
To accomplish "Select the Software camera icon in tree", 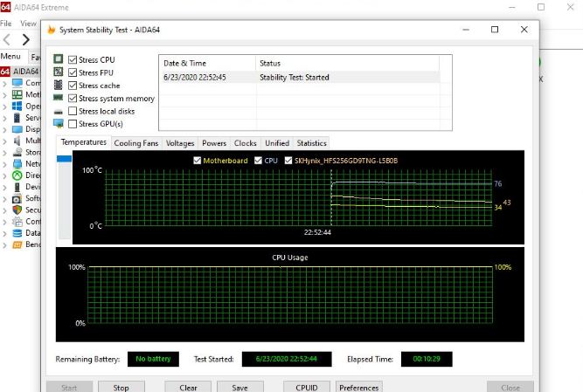I will click(17, 198).
